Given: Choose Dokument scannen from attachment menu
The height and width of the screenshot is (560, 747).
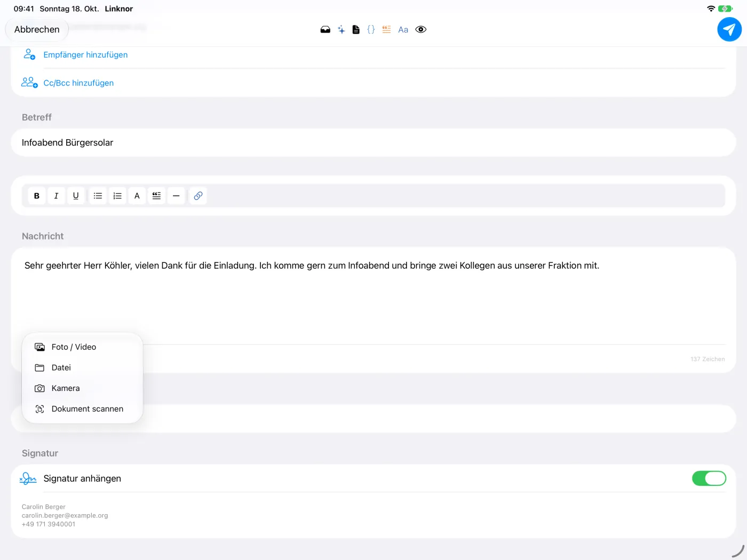Looking at the screenshot, I should point(83,409).
